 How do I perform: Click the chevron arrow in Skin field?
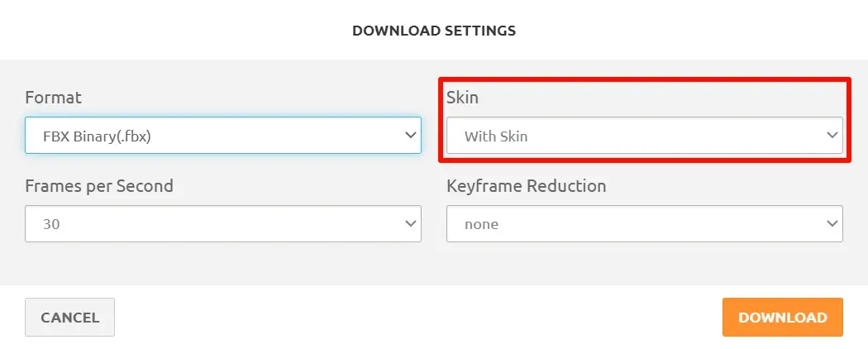point(832,135)
